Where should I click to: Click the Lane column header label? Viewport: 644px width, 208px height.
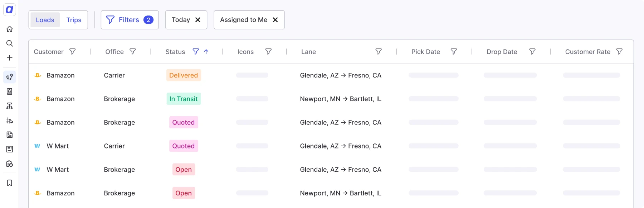pyautogui.click(x=308, y=52)
